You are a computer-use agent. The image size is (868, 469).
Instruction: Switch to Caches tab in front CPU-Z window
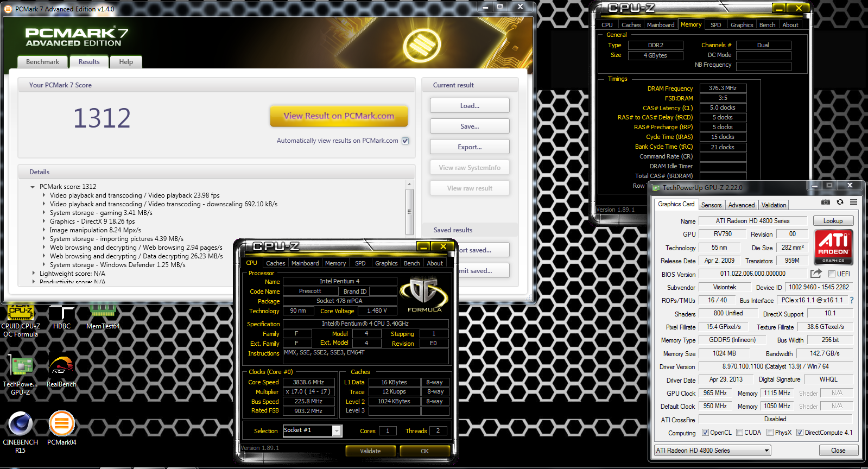point(275,263)
